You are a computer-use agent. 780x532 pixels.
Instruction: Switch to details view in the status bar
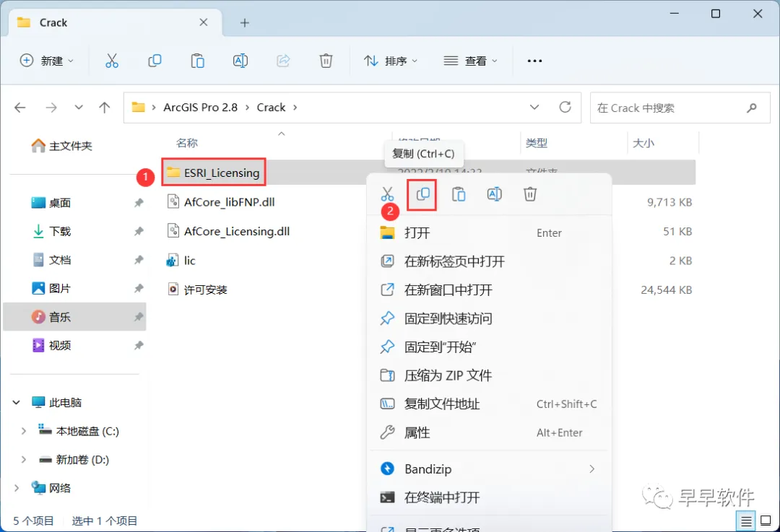point(745,521)
